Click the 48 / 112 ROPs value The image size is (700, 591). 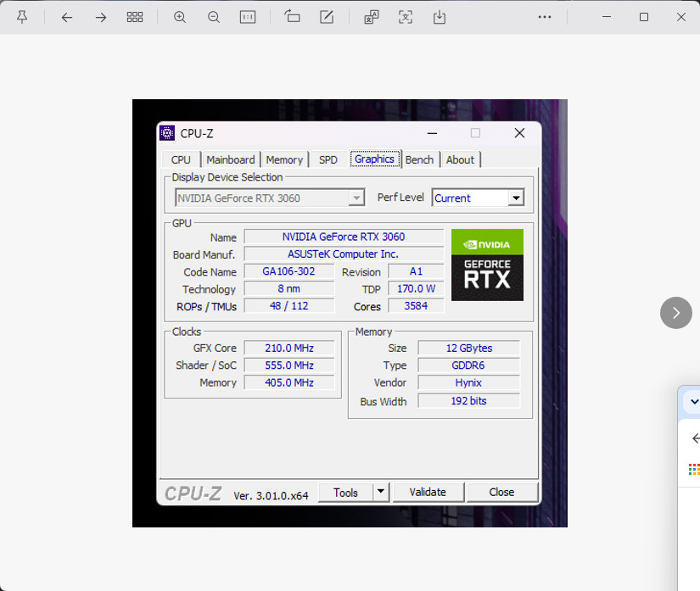click(288, 306)
